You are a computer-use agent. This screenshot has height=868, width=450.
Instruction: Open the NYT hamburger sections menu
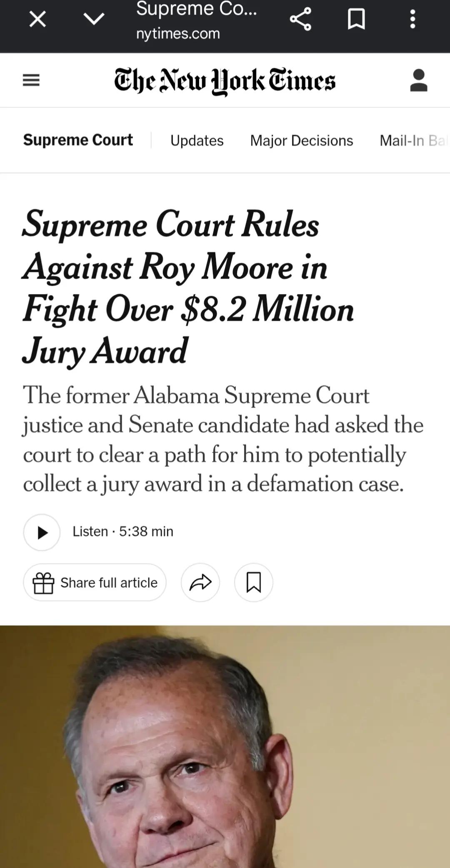pos(31,80)
